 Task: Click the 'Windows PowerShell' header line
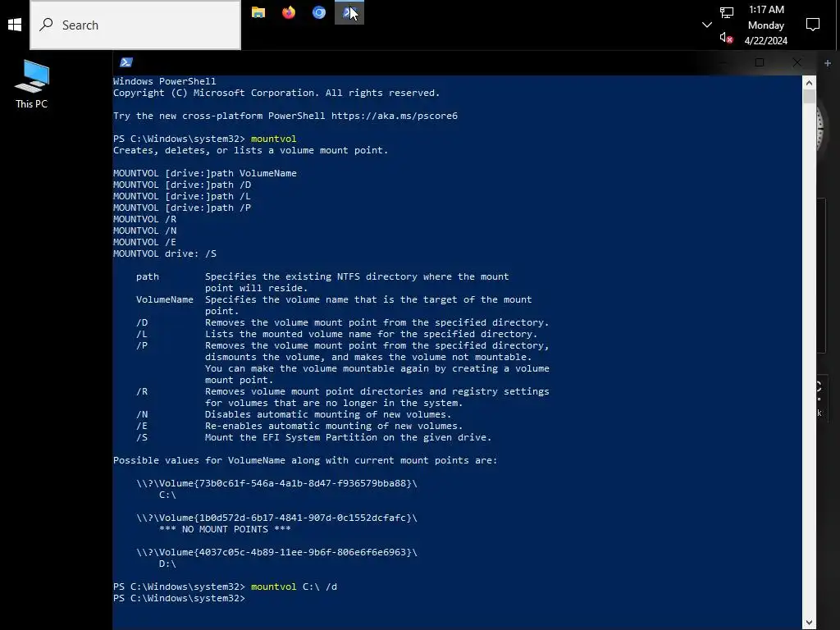164,81
